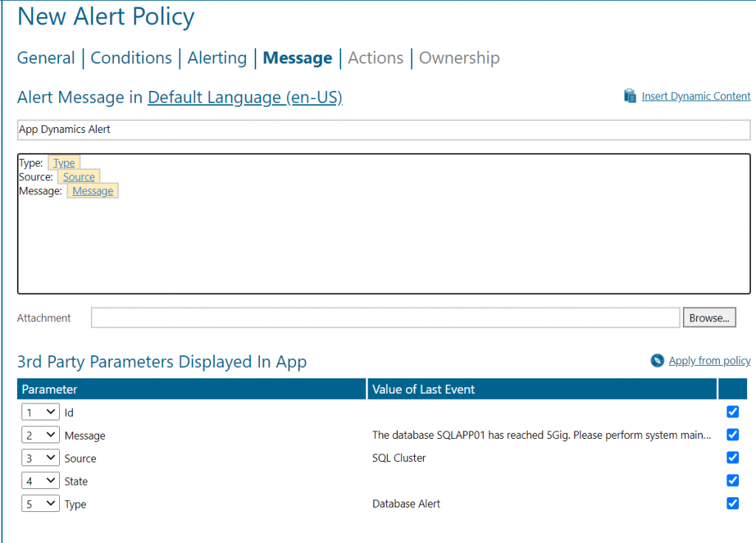756x543 pixels.
Task: Select the Message dynamic content token
Action: tap(92, 191)
